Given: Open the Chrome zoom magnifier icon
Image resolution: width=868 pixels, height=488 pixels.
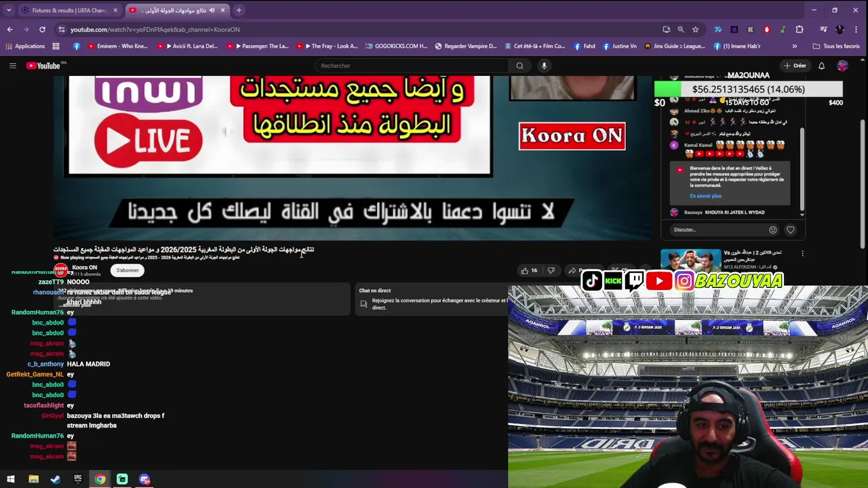Looking at the screenshot, I should point(680,30).
